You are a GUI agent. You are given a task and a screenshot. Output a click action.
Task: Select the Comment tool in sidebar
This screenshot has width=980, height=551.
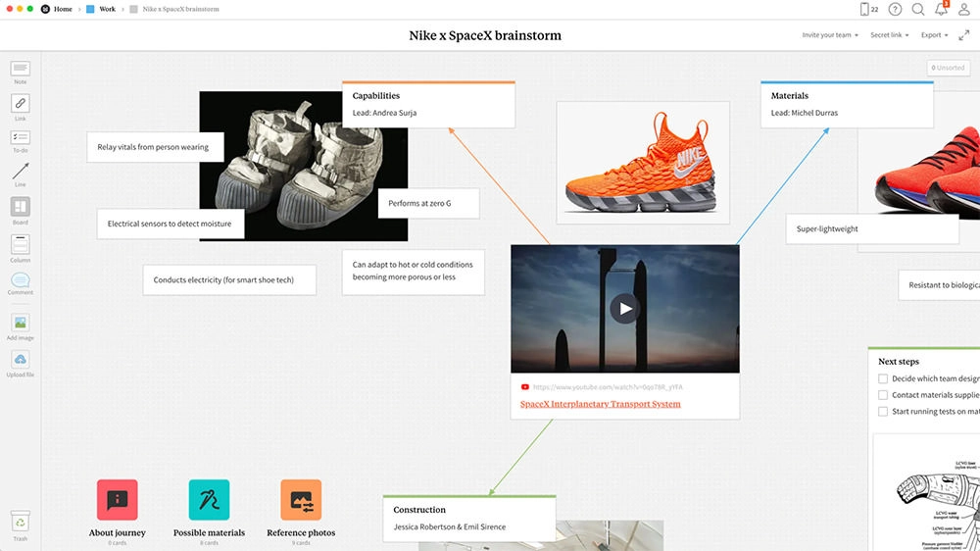point(20,281)
